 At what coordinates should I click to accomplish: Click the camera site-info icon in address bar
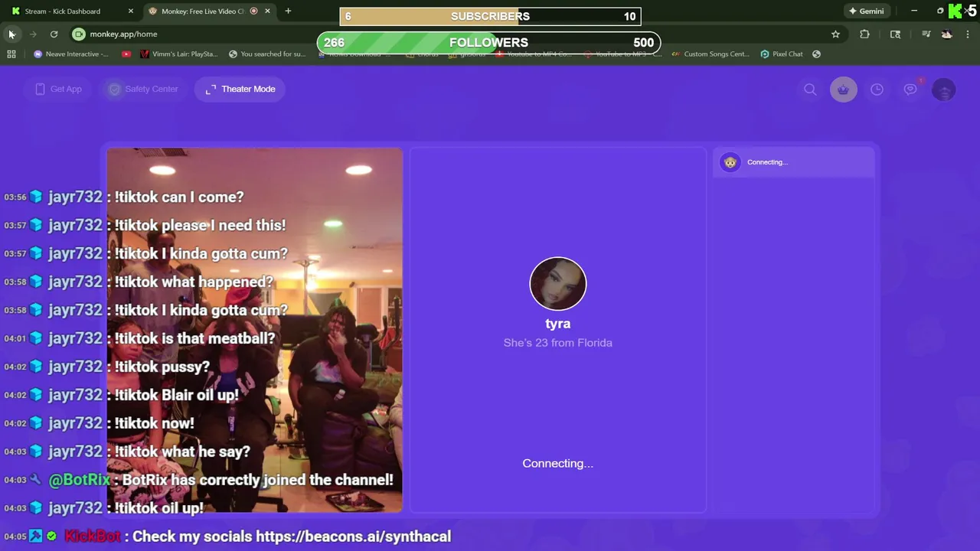[x=79, y=34]
